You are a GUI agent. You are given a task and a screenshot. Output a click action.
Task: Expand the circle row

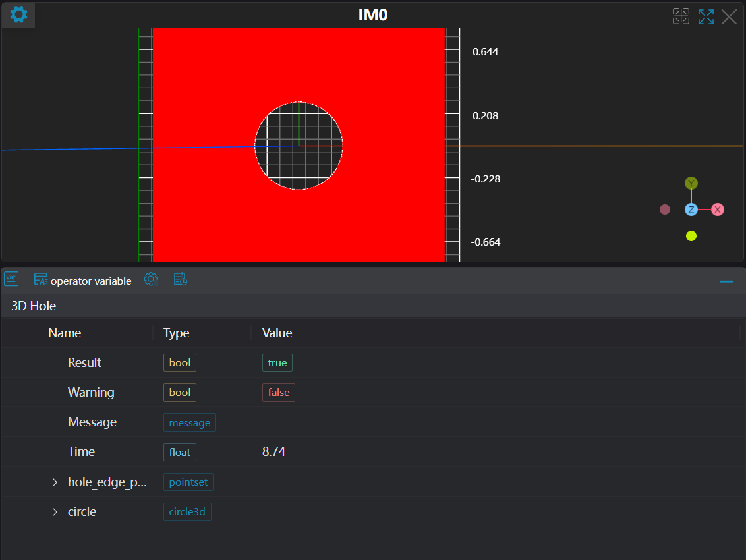(x=55, y=512)
